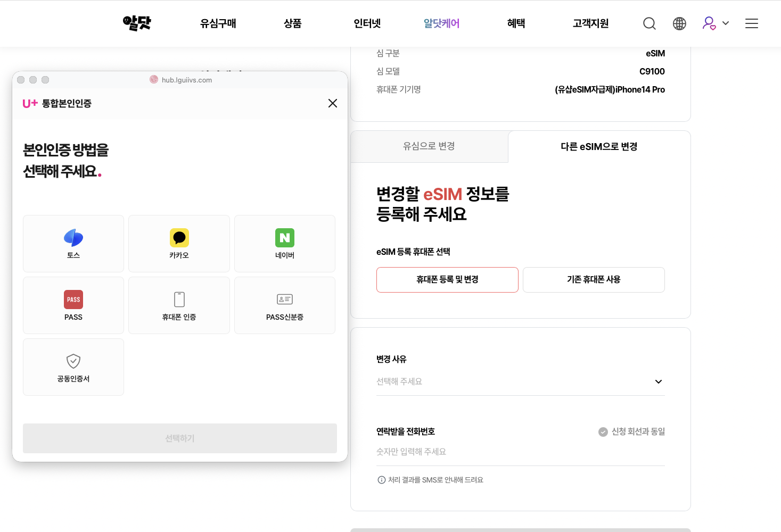Image resolution: width=781 pixels, height=532 pixels.
Task: Choose 토스 authentication method
Action: click(x=73, y=244)
